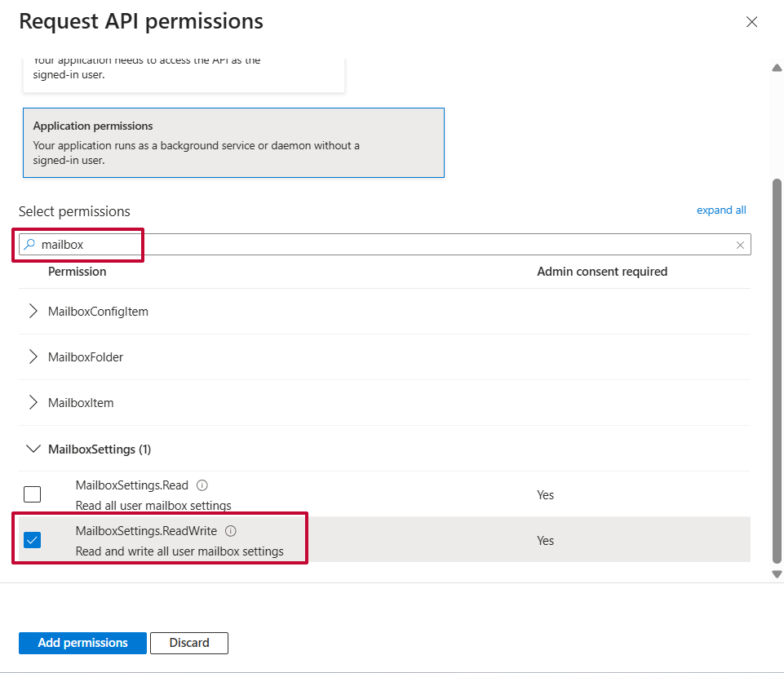
Task: Focus the permissions search box
Action: (x=383, y=245)
